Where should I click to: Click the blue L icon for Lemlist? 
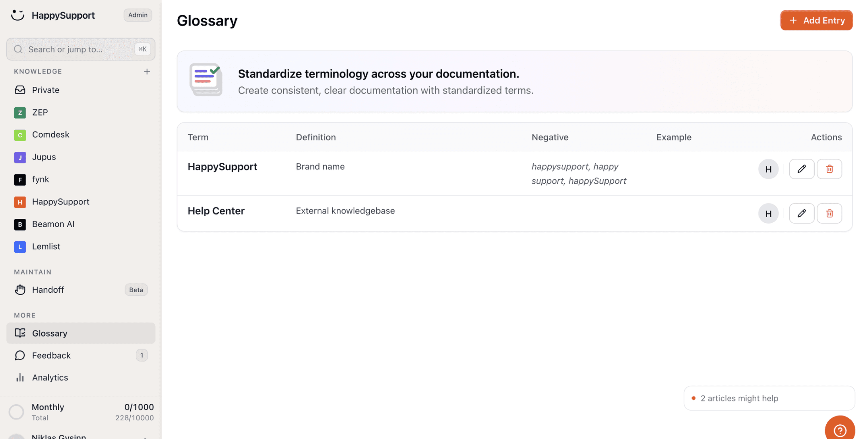pyautogui.click(x=20, y=247)
